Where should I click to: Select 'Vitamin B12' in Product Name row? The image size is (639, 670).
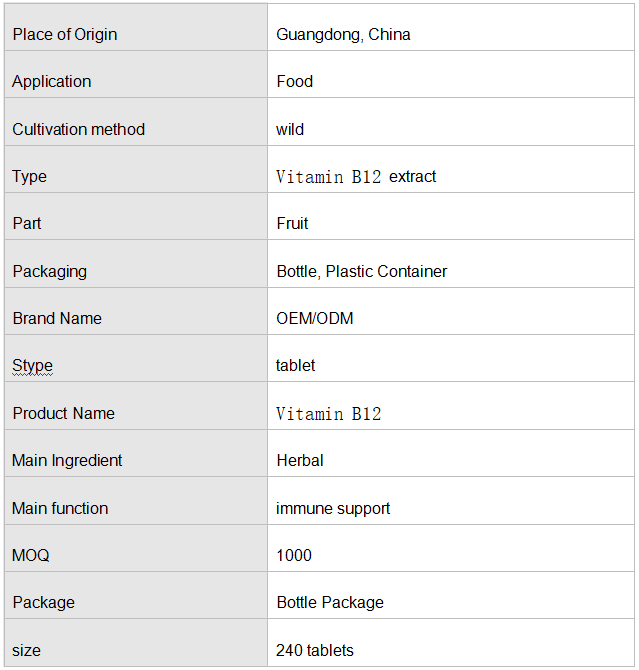pyautogui.click(x=328, y=414)
